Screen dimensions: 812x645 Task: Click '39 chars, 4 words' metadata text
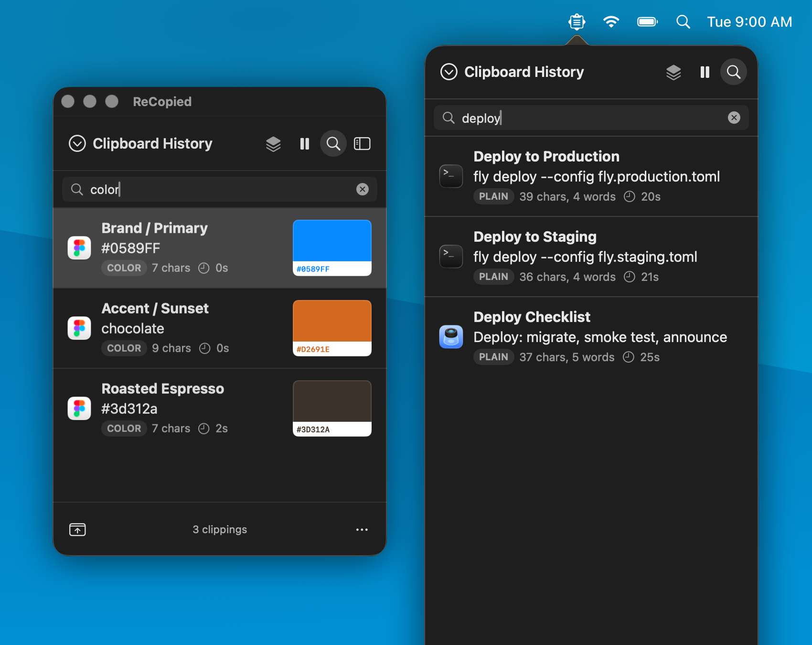[567, 196]
